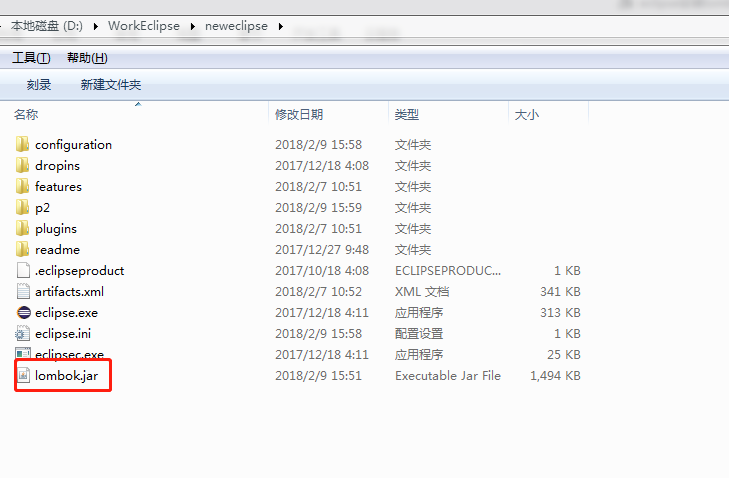Select the folder name dropins
This screenshot has height=478, width=729.
pos(57,166)
